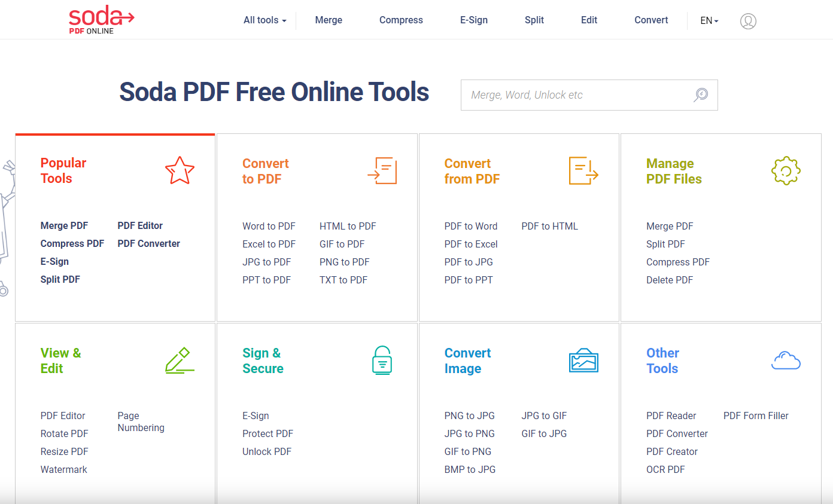Screen dimensions: 833x504
Task: Click the Other Tools cloud icon
Action: tap(785, 359)
